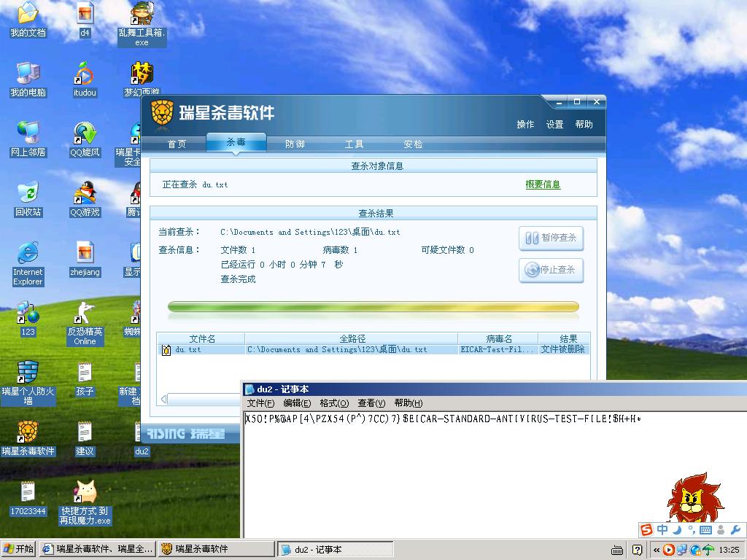747x560 pixels.
Task: Toggle punctuation mode on IME bar
Action: click(692, 529)
